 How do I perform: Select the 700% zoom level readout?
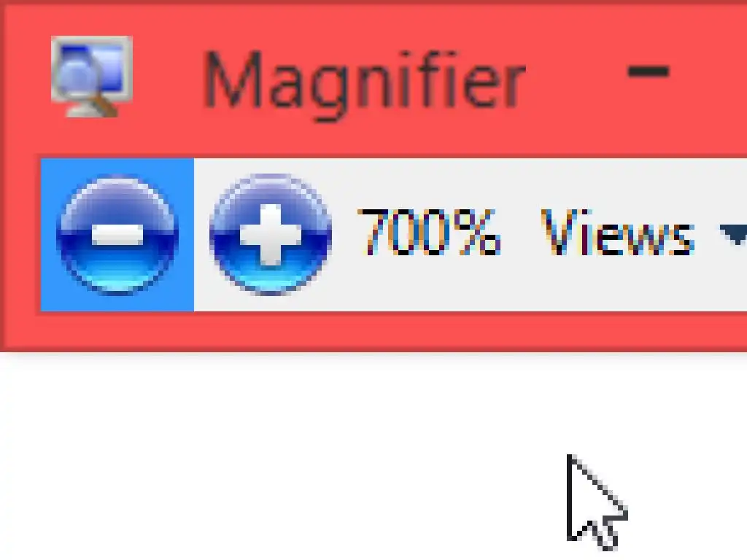click(429, 233)
